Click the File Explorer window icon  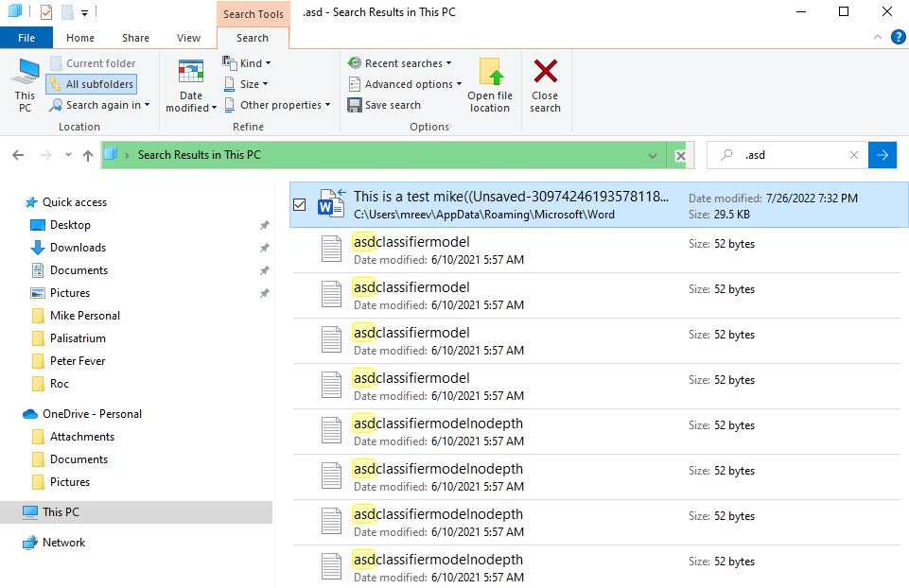[x=15, y=11]
